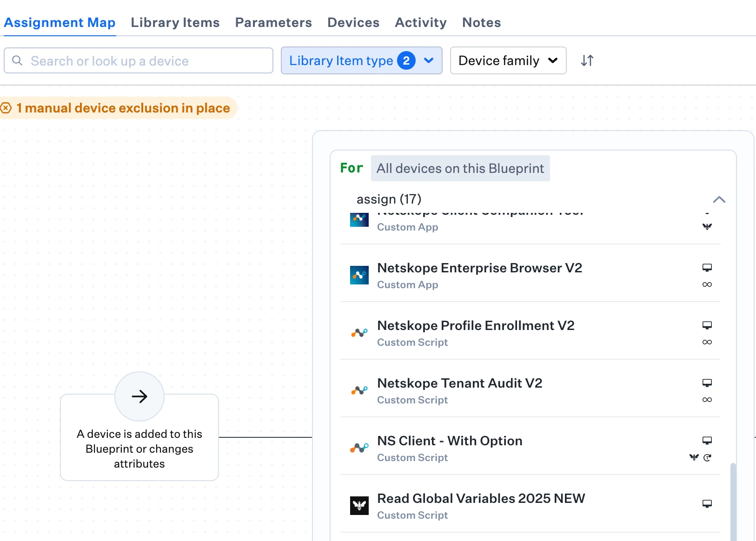Click the Netskope Profile Enrollment V2 script icon
756x541 pixels.
tap(359, 333)
